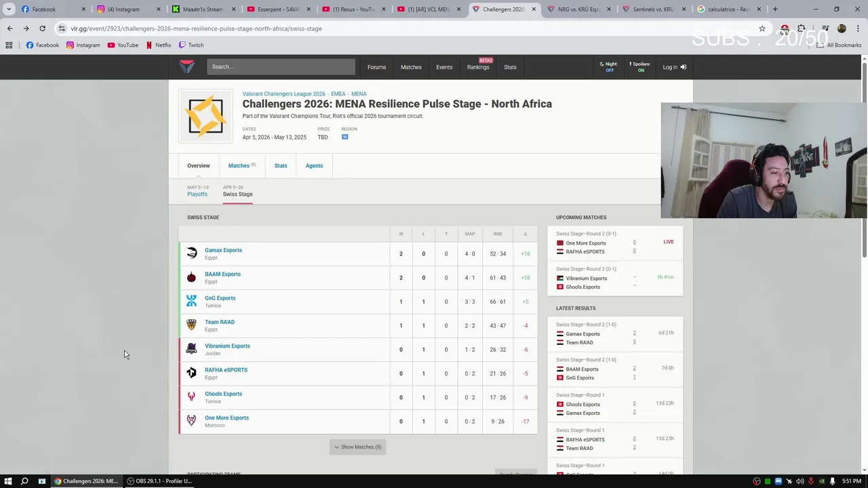Click the VLR.gg logo icon
The image size is (868, 488).
pos(186,66)
